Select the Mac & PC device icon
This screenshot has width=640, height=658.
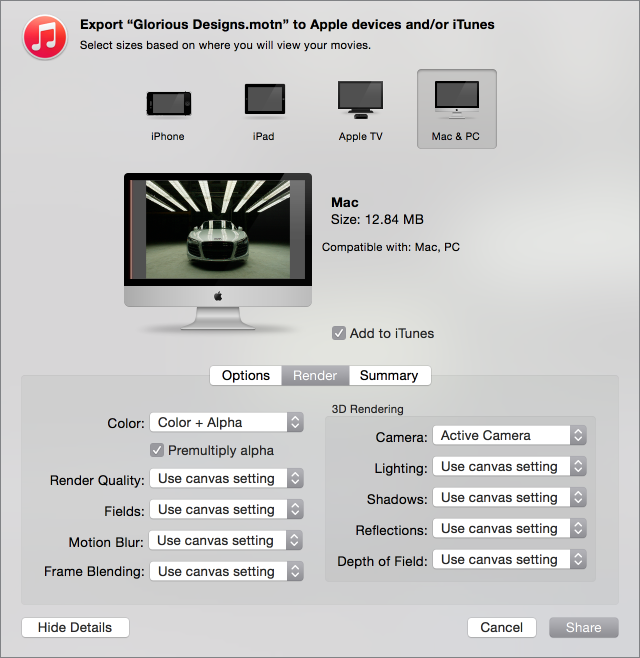[x=457, y=109]
